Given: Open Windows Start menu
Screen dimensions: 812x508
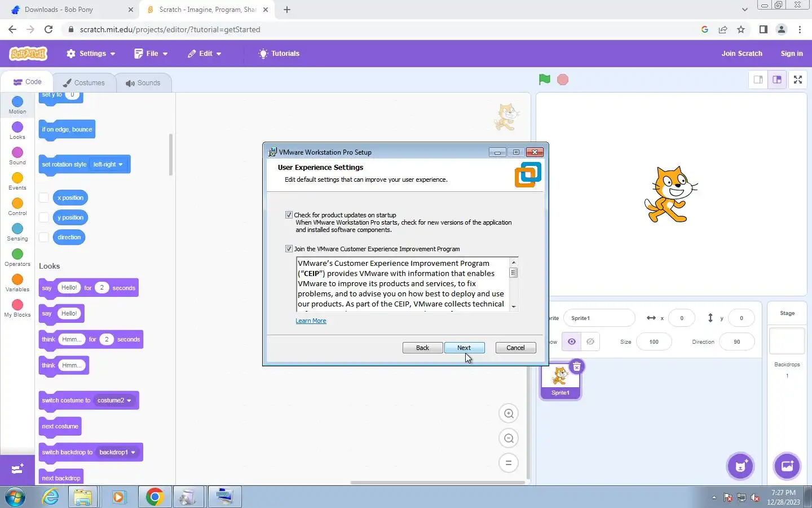Looking at the screenshot, I should click(15, 497).
